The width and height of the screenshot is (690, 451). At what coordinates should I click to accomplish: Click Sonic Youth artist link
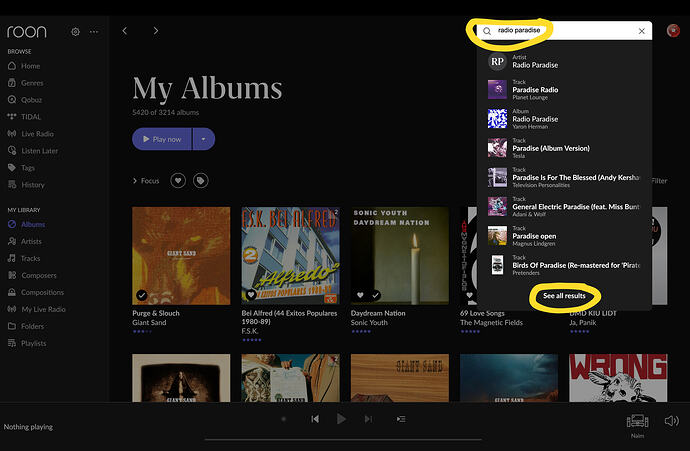click(369, 323)
